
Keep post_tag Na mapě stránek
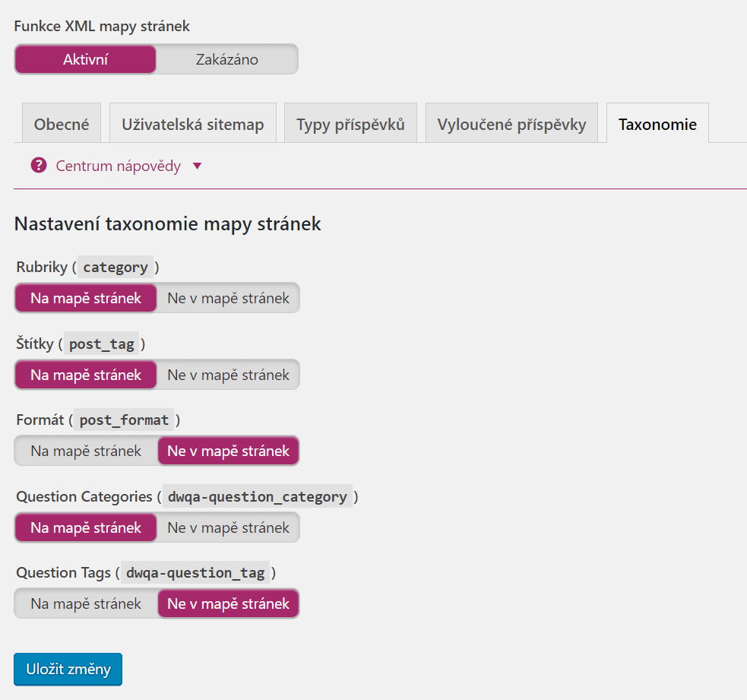(x=86, y=375)
